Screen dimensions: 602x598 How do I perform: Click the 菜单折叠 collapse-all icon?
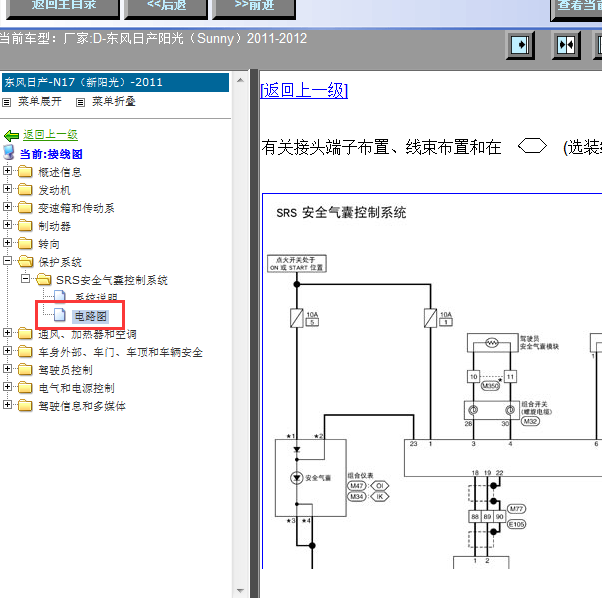click(x=80, y=102)
